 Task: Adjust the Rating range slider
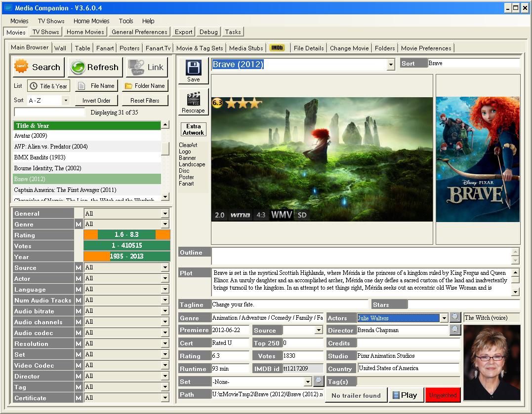(126, 235)
